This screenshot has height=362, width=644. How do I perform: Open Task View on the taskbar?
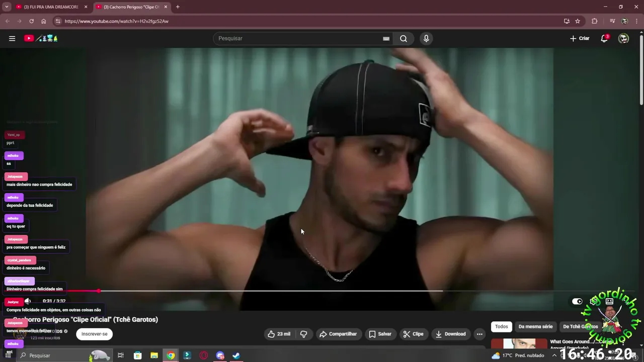point(121,355)
